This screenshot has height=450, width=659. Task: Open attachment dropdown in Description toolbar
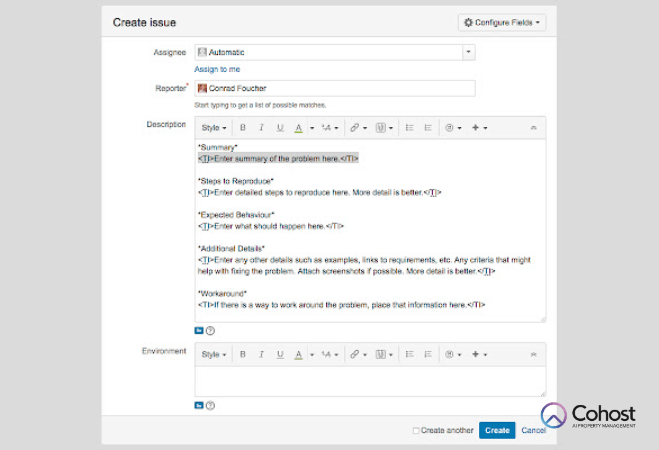384,128
